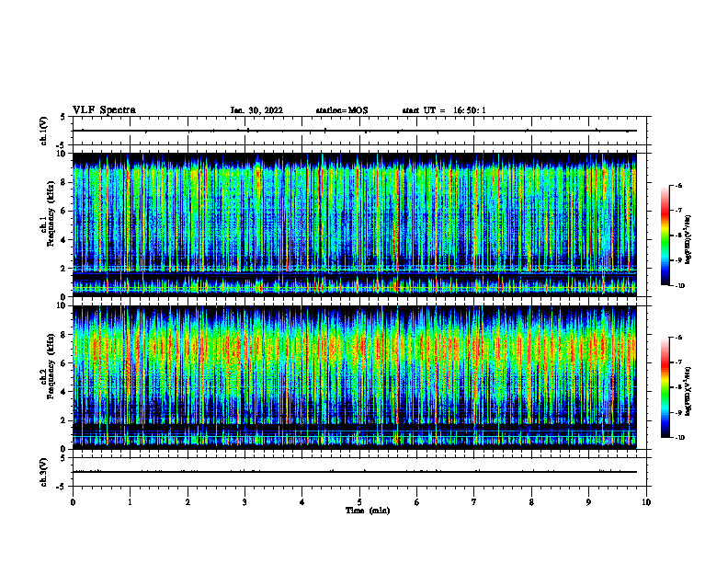Screen dimensions: 728x563
Task: Click the ch.2 "Frequency (kHz)" axis label
Action: tap(51, 366)
